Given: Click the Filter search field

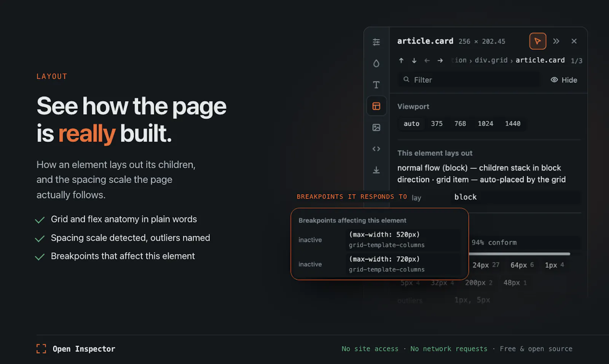Looking at the screenshot, I should click(469, 80).
